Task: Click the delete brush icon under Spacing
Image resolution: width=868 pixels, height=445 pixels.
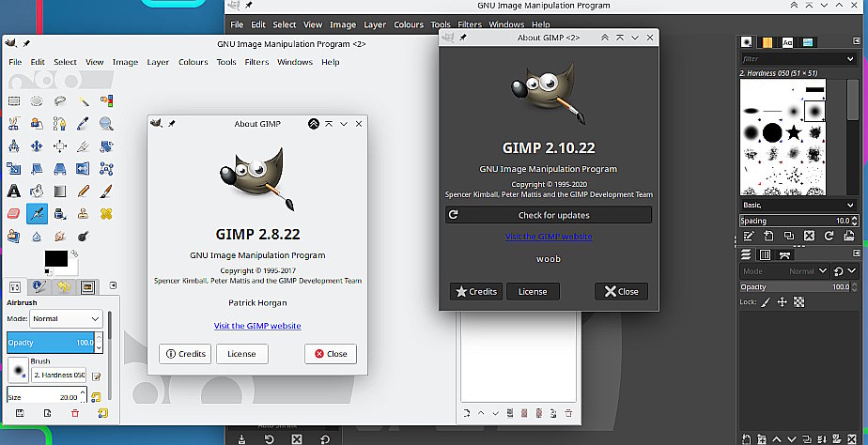Action: [x=809, y=236]
